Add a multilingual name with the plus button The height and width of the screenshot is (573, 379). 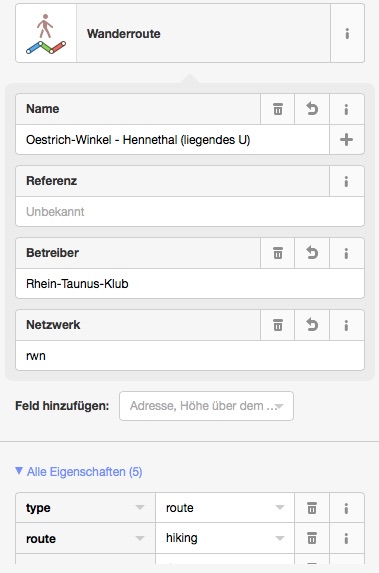click(346, 140)
